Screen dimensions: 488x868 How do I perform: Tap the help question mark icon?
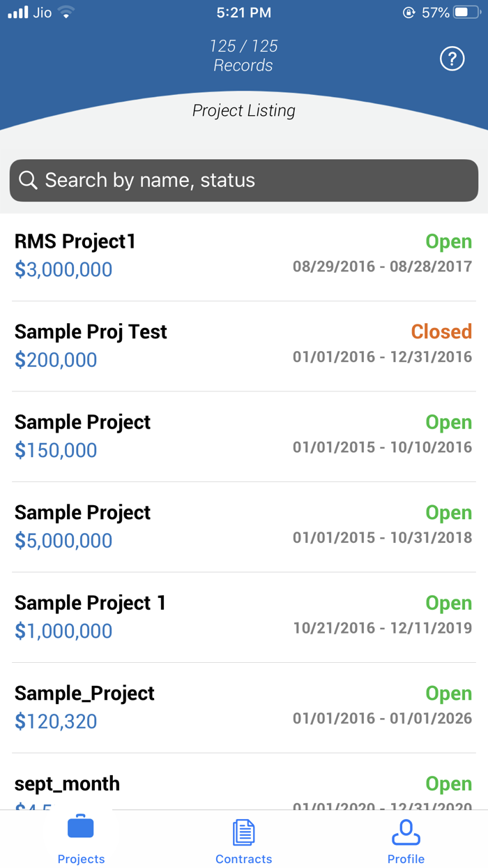coord(452,59)
